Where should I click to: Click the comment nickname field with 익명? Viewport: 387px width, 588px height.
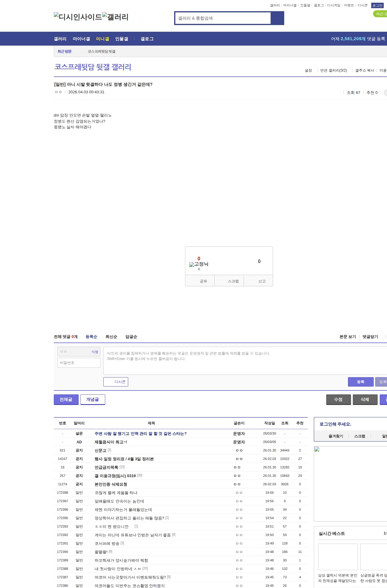(x=79, y=352)
